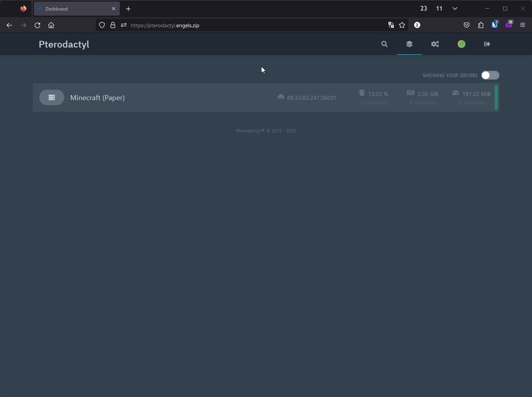Close the Dashboard tab
The width and height of the screenshot is (532, 397).
[114, 9]
